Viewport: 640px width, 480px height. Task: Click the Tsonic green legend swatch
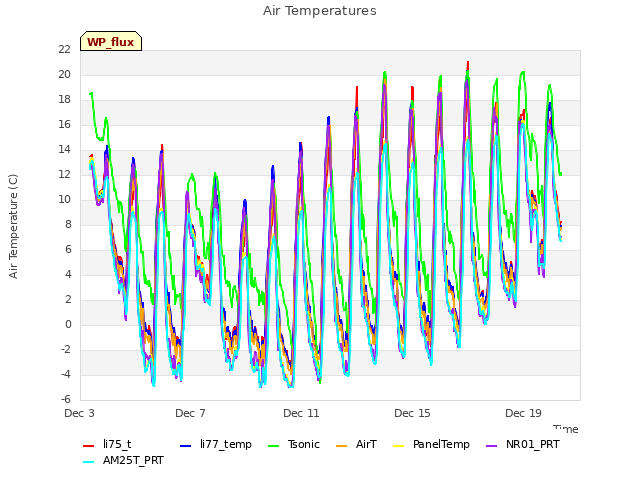273,446
